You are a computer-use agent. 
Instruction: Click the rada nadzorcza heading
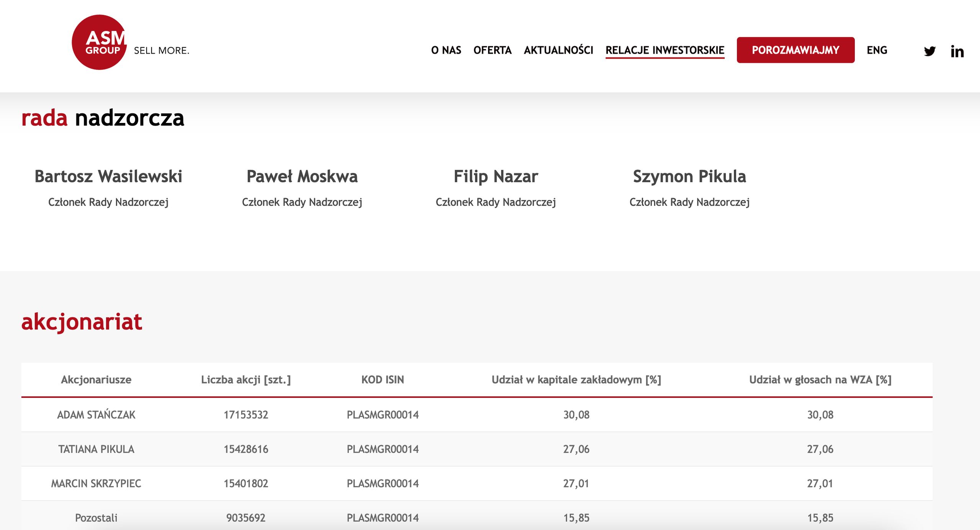tap(103, 119)
